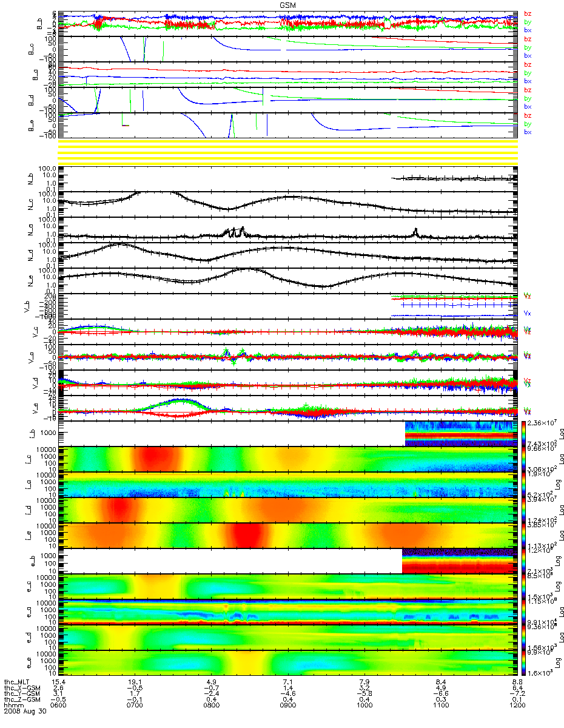Image resolution: width=564 pixels, height=728 pixels.
Task: Click the B_d panel axis label
Action: (x=32, y=100)
